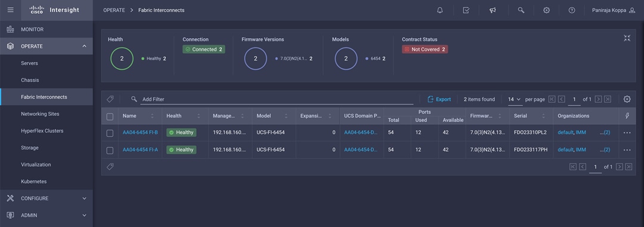
Task: Open the announcements megaphone icon
Action: pyautogui.click(x=493, y=10)
